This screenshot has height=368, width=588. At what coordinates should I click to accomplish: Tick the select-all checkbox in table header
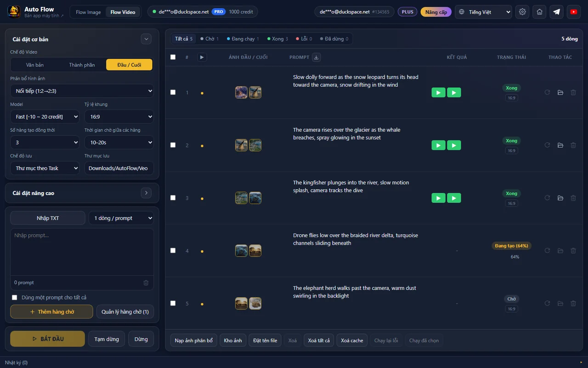[173, 57]
